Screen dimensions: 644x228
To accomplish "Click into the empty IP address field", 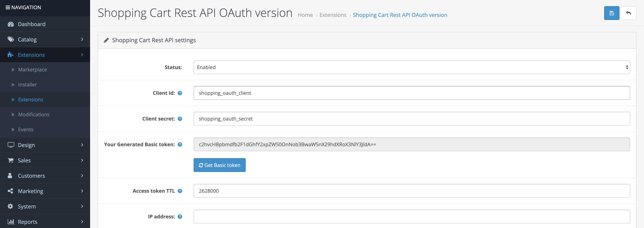I will (x=412, y=217).
